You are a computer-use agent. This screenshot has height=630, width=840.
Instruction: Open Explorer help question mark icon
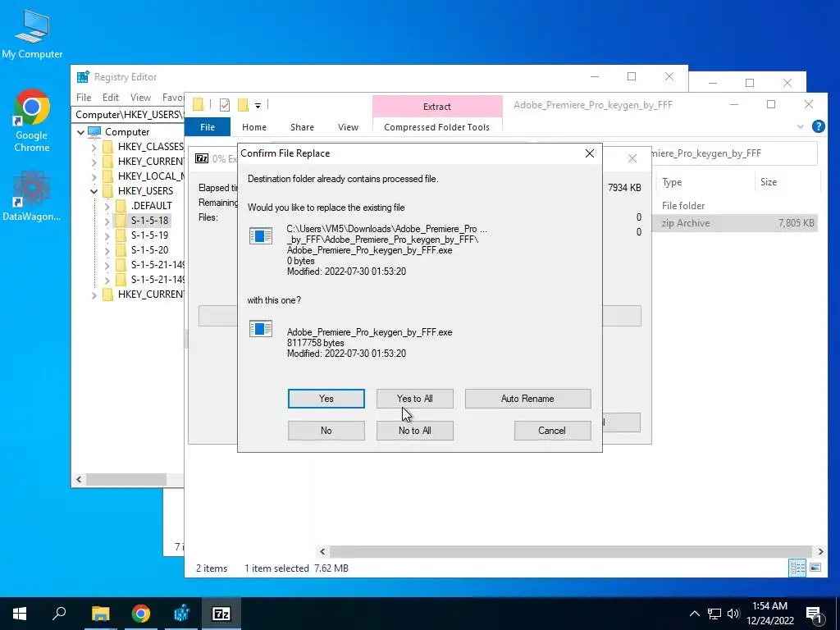pos(818,126)
